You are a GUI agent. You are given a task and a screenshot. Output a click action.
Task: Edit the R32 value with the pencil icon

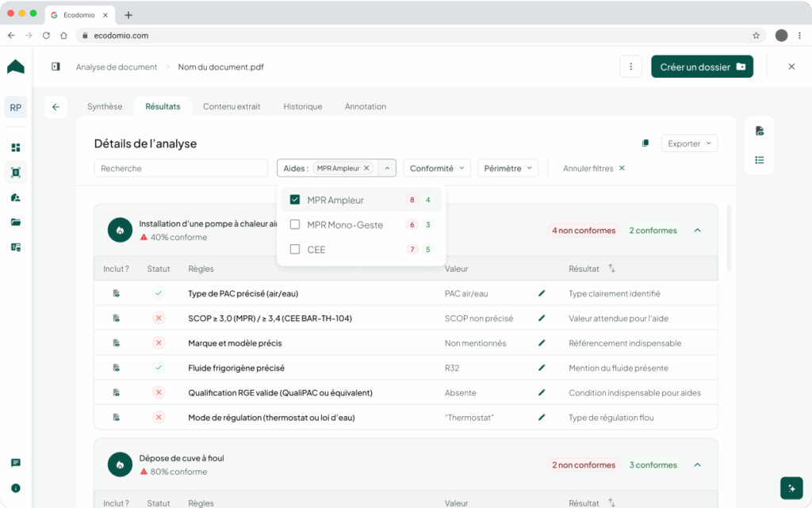click(x=542, y=368)
